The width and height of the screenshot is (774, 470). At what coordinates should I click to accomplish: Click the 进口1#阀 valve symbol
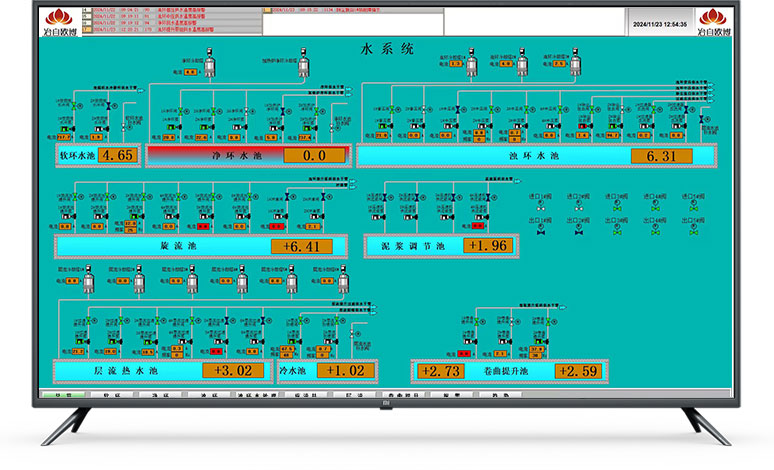(541, 208)
